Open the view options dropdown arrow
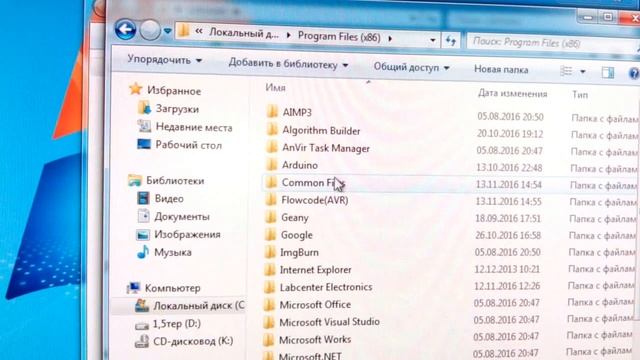The height and width of the screenshot is (360, 640). (583, 72)
